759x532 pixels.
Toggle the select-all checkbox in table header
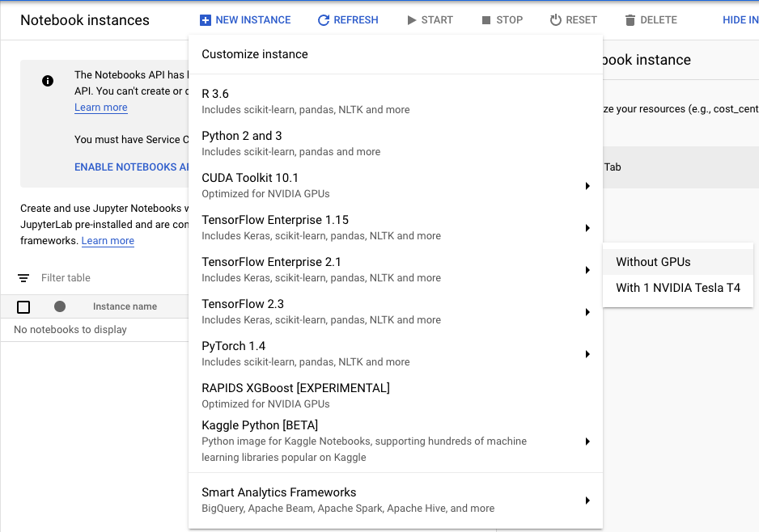(x=23, y=306)
